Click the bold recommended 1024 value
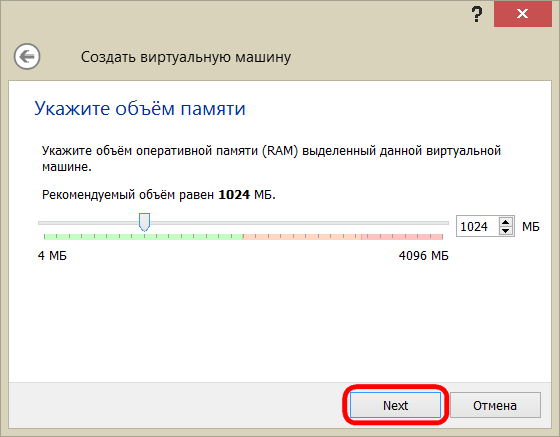Screen dimensions: 560x437 click(234, 195)
